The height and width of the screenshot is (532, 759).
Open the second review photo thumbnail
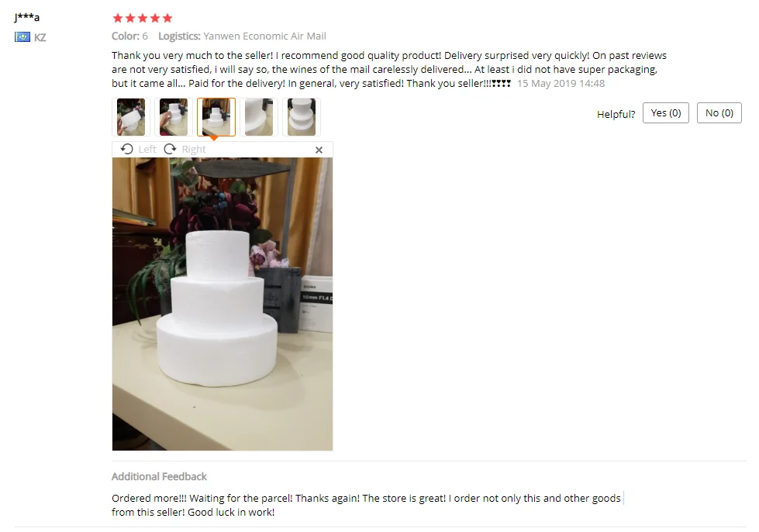point(174,117)
